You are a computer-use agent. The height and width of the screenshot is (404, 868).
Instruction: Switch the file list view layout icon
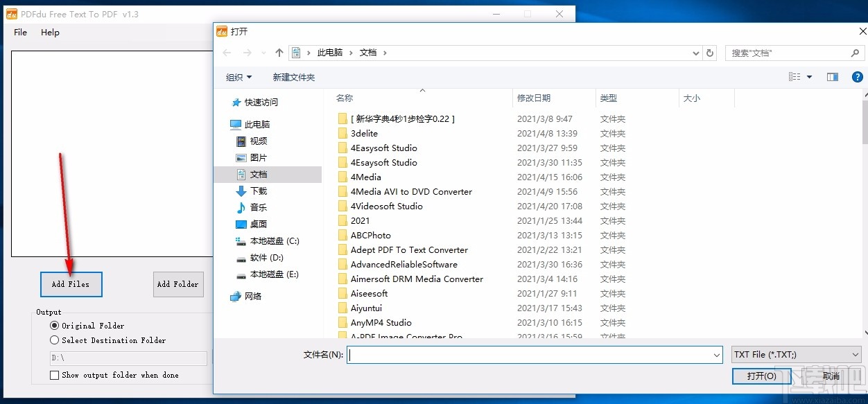pyautogui.click(x=795, y=76)
